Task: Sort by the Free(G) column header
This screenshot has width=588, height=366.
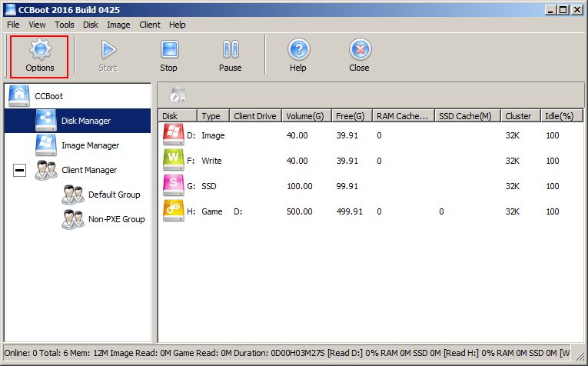Action: tap(352, 116)
